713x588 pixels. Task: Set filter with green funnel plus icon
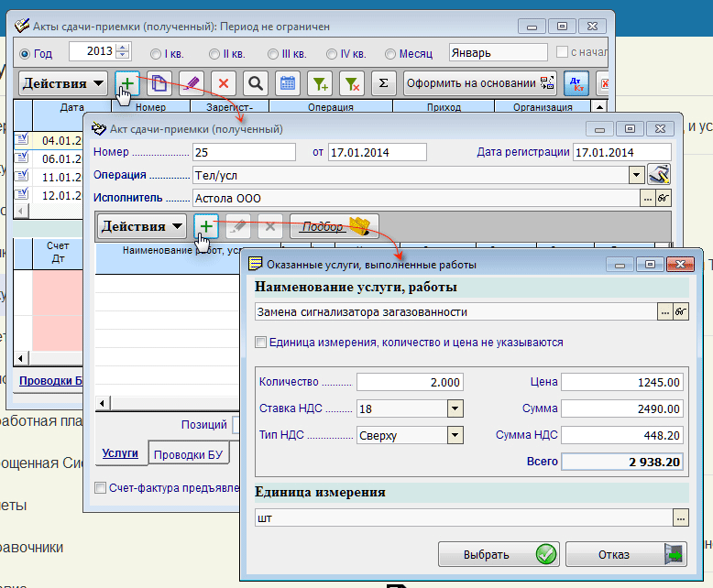(x=320, y=83)
